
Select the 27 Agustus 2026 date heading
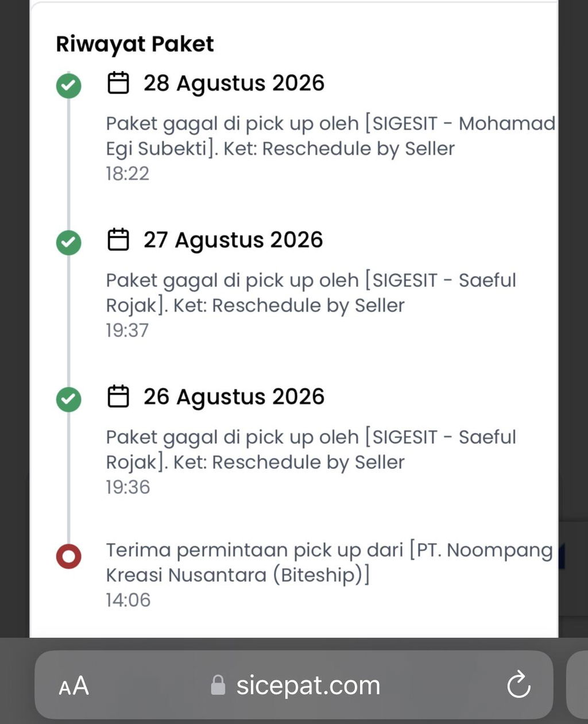click(233, 240)
